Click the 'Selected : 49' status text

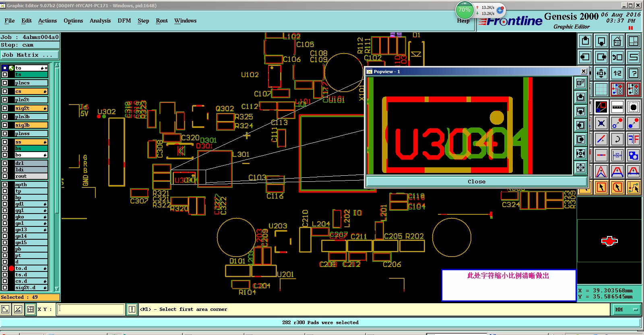click(19, 297)
